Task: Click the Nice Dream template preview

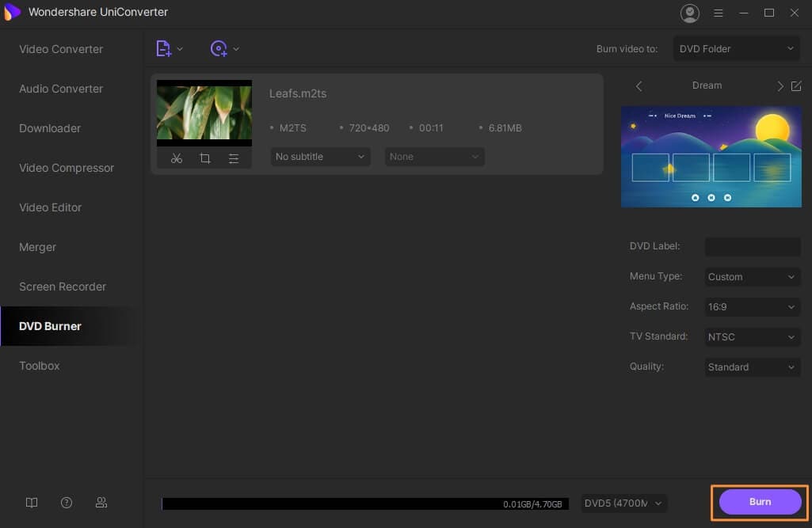Action: (x=711, y=156)
